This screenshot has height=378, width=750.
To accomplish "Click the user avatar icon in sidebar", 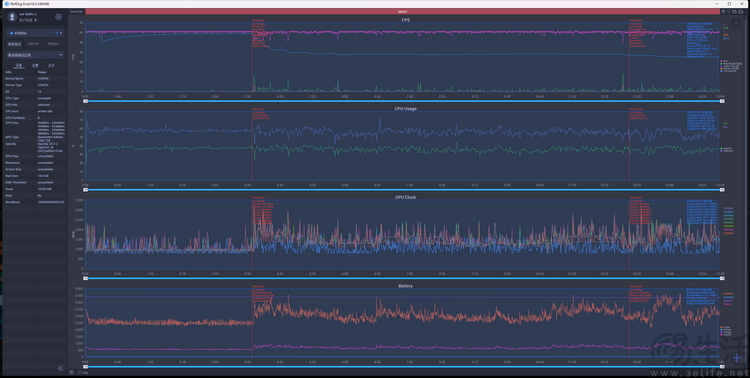I will click(x=12, y=17).
